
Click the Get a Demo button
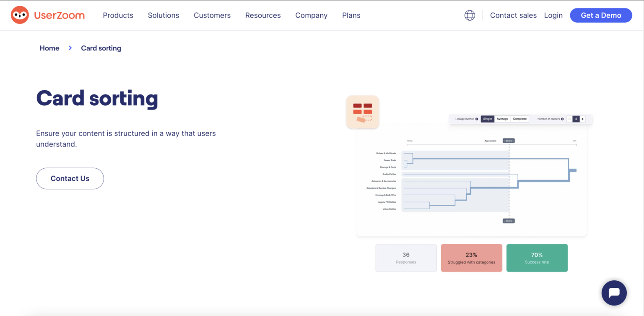pyautogui.click(x=601, y=15)
